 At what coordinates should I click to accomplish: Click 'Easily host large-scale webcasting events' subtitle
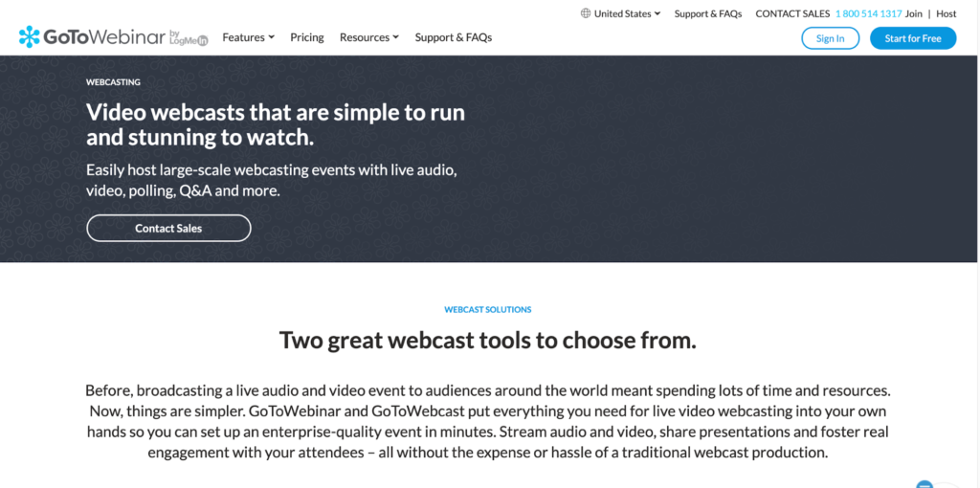point(274,180)
